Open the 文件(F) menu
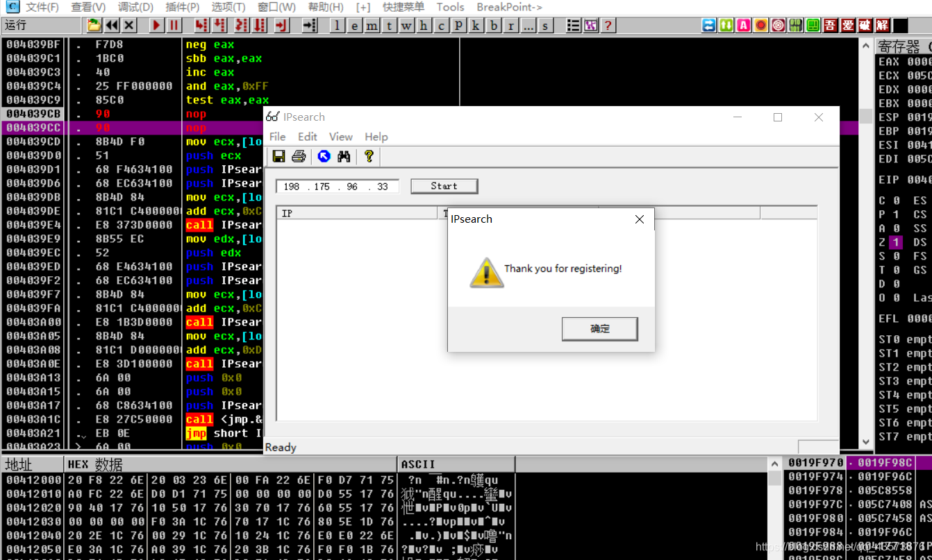 coord(42,7)
